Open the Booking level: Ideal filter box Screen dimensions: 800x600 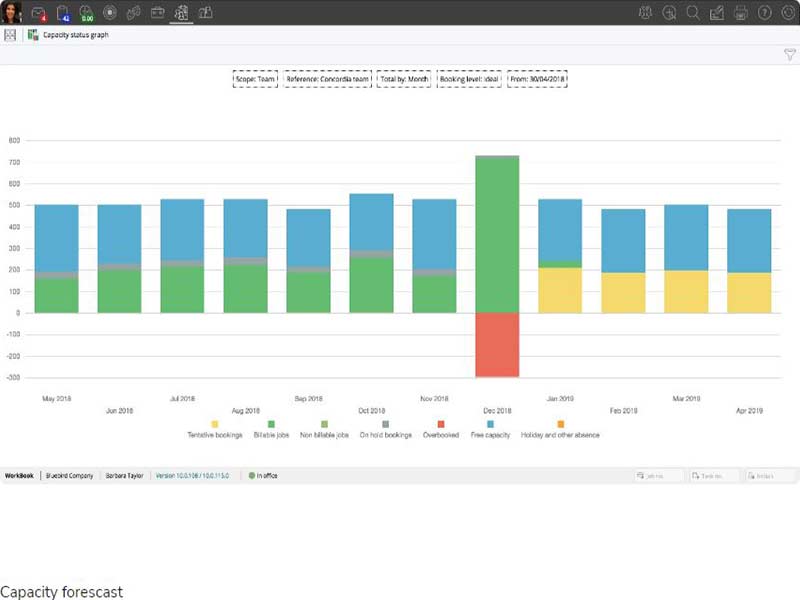click(470, 78)
